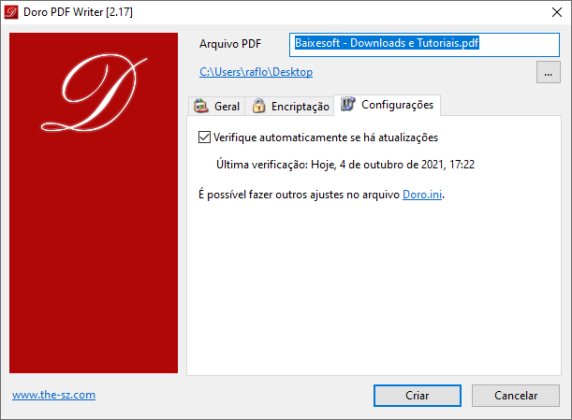Click the 'Doro PDF Writer [2.17]' title text
Screen dimensions: 572x420
(78, 12)
